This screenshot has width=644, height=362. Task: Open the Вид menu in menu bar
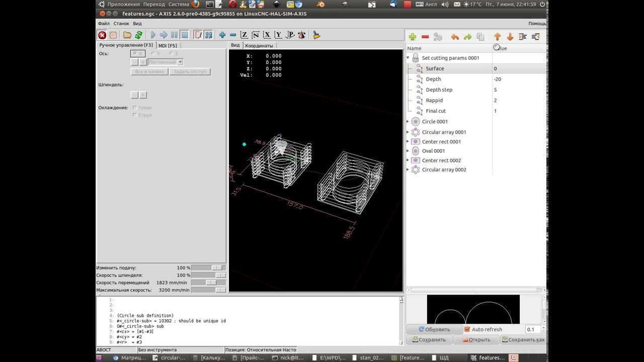(137, 24)
